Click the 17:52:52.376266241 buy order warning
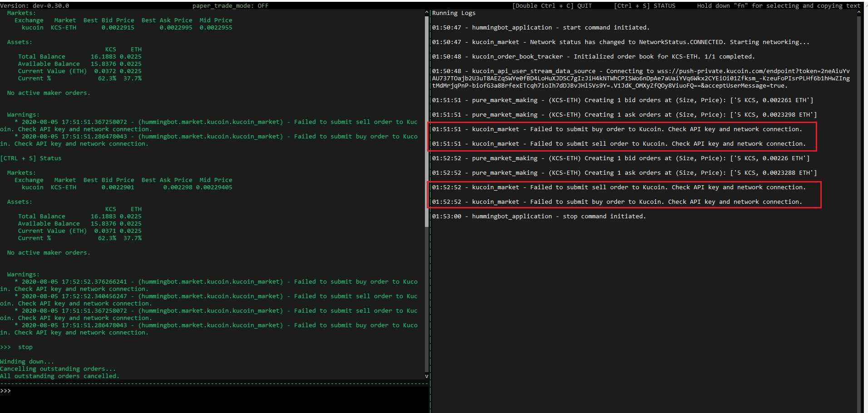Image resolution: width=868 pixels, height=413 pixels. pyautogui.click(x=209, y=285)
